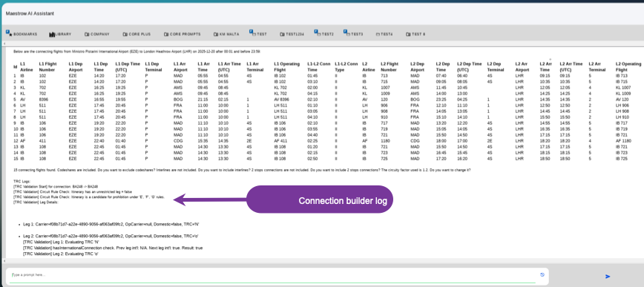Open the KM Malta folder tab
The height and width of the screenshot is (287, 644).
point(226,35)
